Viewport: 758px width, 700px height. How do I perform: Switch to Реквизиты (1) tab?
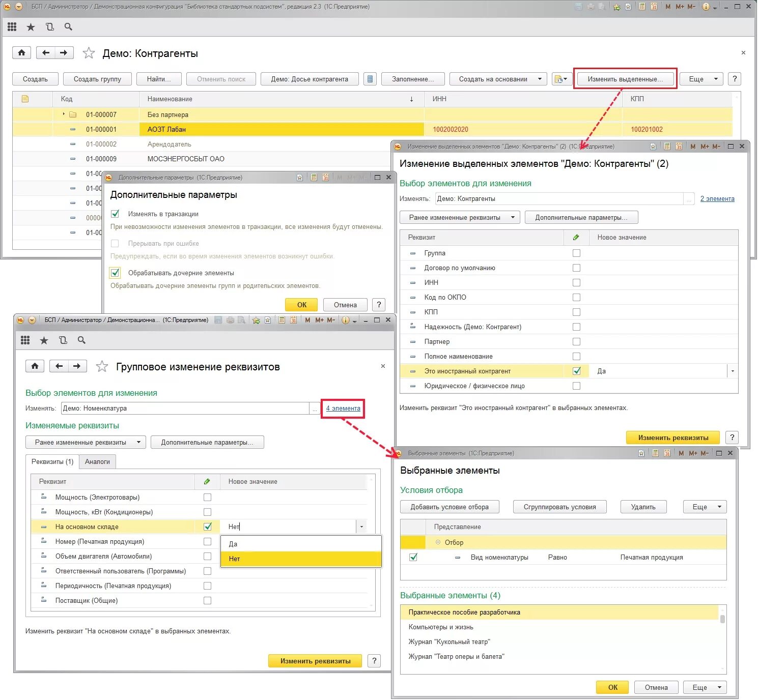tap(52, 461)
